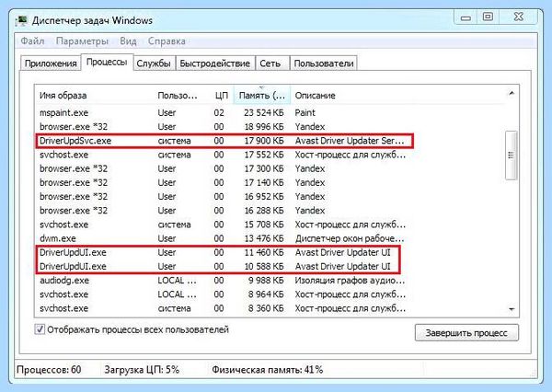Screen dimensions: 552x392
Task: Click 'Avast Driver Updater Ser…' description
Action: [350, 141]
